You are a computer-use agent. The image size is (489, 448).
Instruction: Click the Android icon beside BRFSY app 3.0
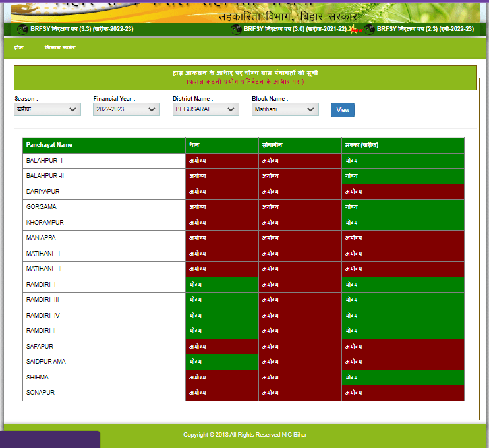pos(235,30)
